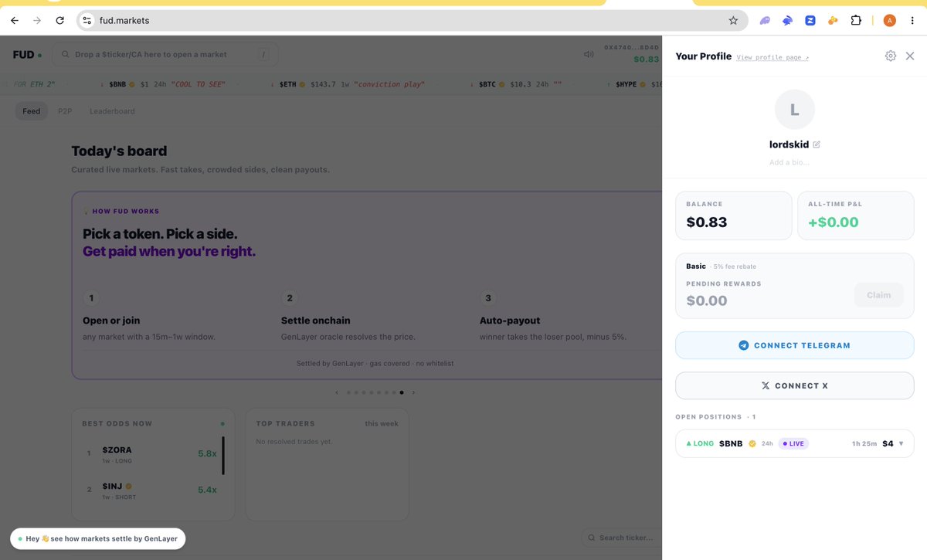Select the active carousel dot
The image size is (927, 560).
pos(402,392)
